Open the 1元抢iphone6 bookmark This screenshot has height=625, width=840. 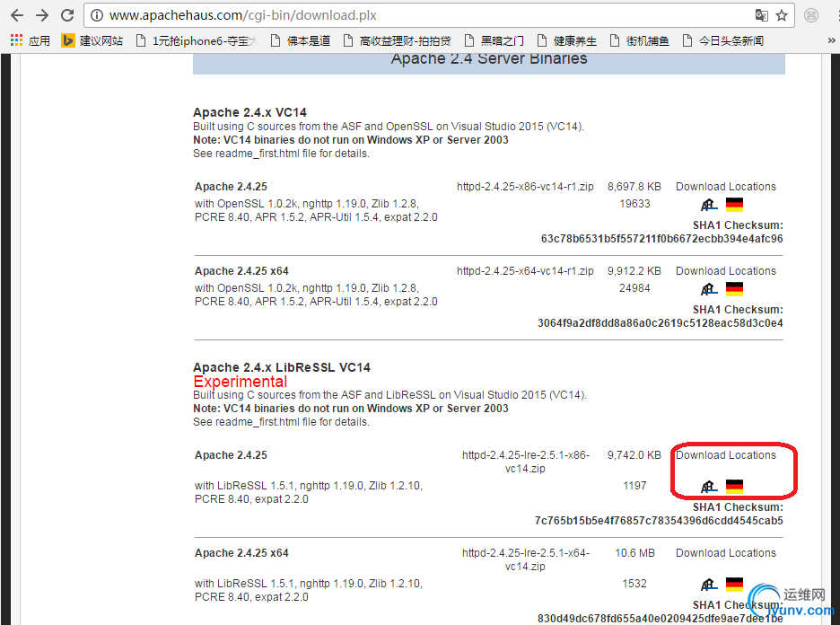coord(197,40)
